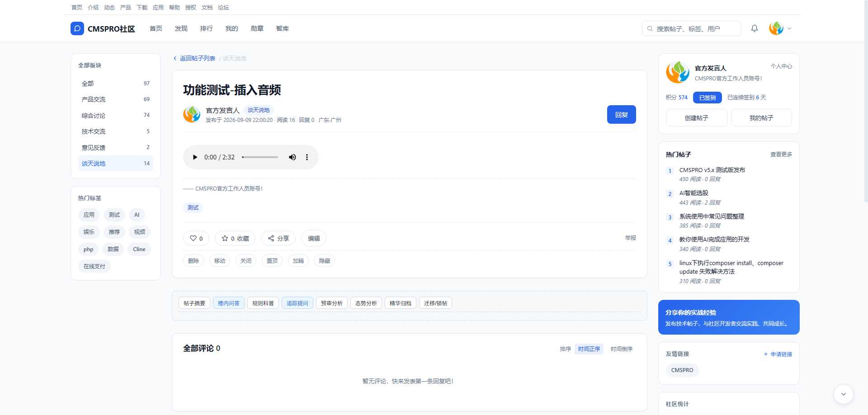The width and height of the screenshot is (868, 415).
Task: Click 举报 to report the post
Action: [x=631, y=238]
